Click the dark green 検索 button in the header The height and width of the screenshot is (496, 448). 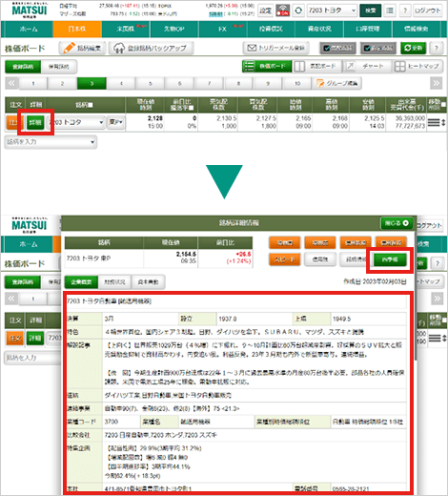pos(371,10)
